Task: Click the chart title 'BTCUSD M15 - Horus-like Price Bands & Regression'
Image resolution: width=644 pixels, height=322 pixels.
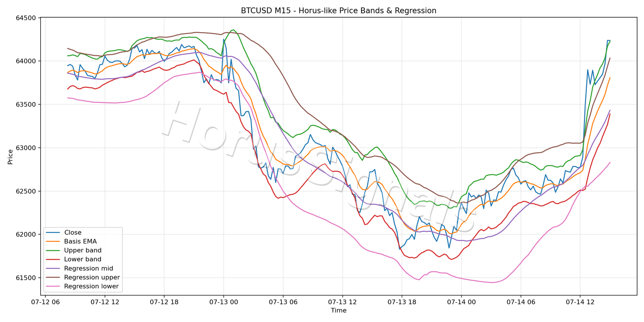Action: click(x=339, y=11)
